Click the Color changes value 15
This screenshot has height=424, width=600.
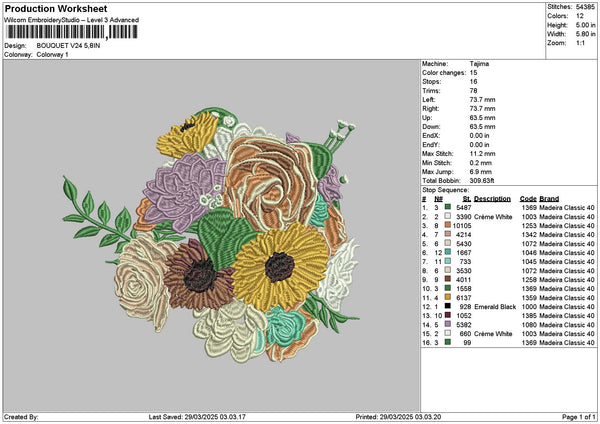473,73
